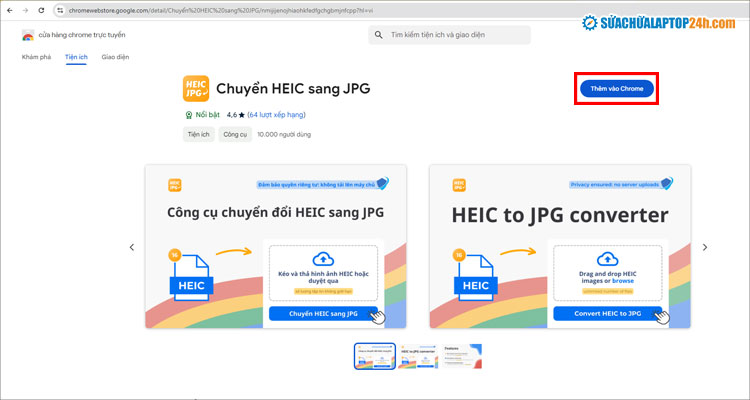Click the Công cụ category chip
Image resolution: width=750 pixels, height=400 pixels.
pos(235,134)
